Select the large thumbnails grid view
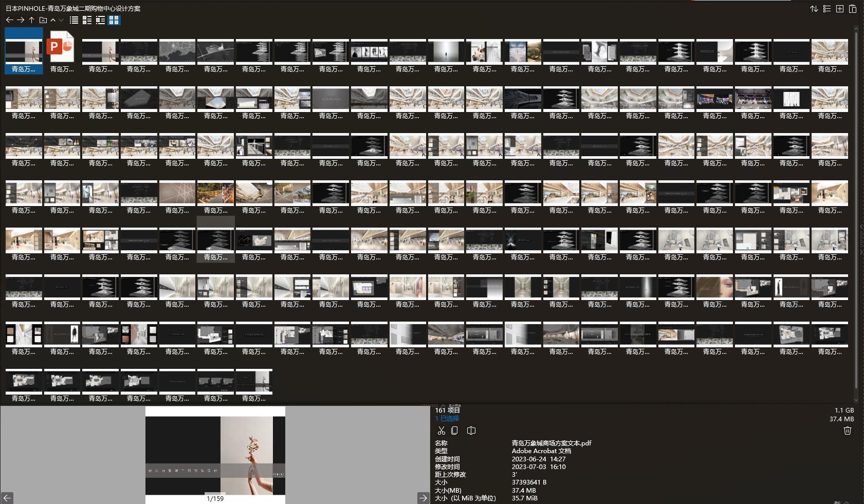The width and height of the screenshot is (864, 504). [114, 20]
